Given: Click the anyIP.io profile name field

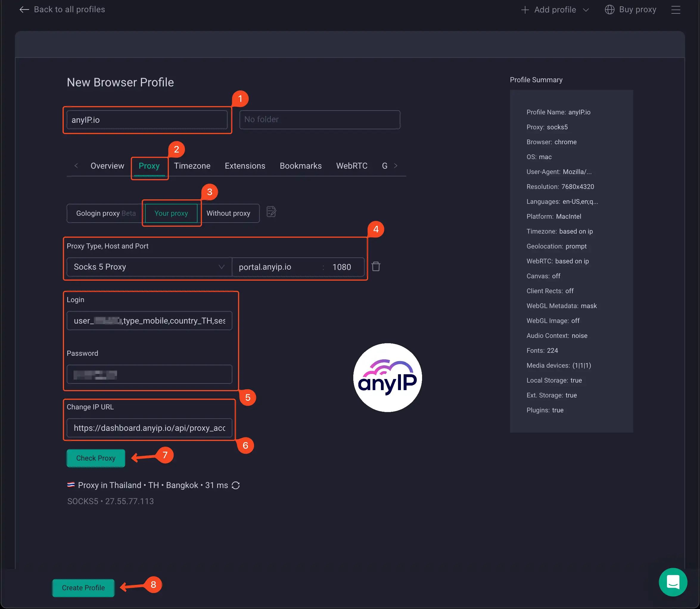Looking at the screenshot, I should tap(147, 120).
